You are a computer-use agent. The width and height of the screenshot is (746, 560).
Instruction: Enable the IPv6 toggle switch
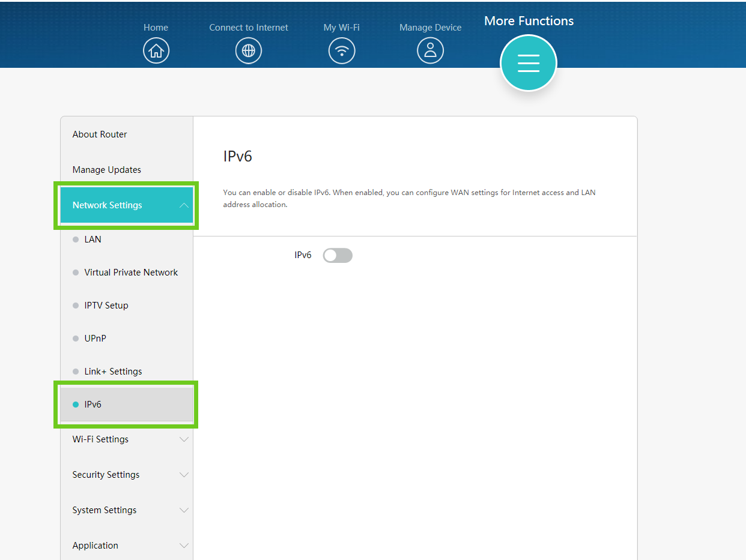(338, 256)
